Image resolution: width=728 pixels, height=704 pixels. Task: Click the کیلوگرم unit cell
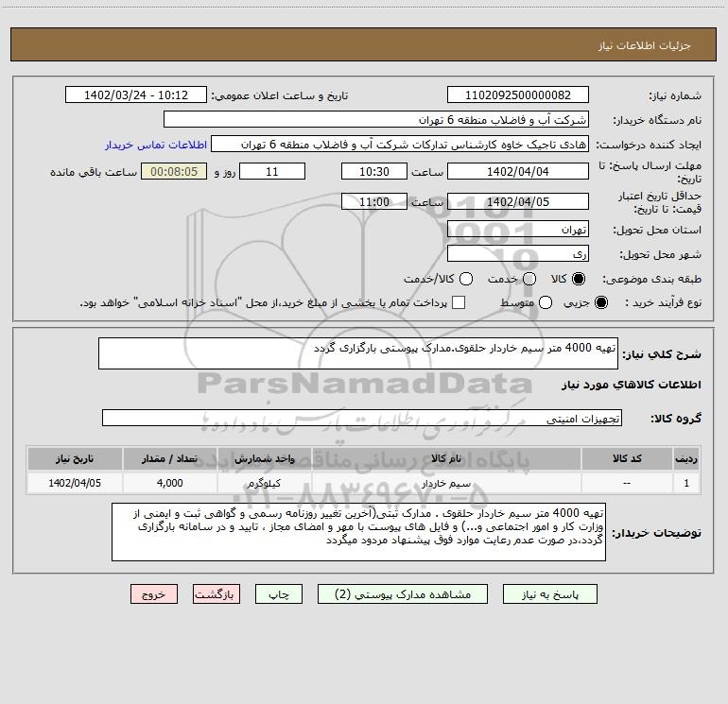pos(264,483)
